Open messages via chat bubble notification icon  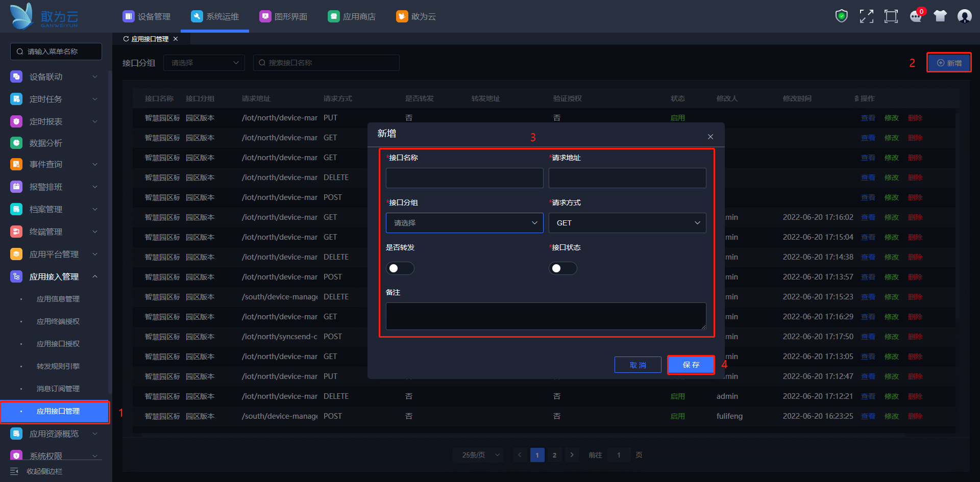(x=916, y=16)
